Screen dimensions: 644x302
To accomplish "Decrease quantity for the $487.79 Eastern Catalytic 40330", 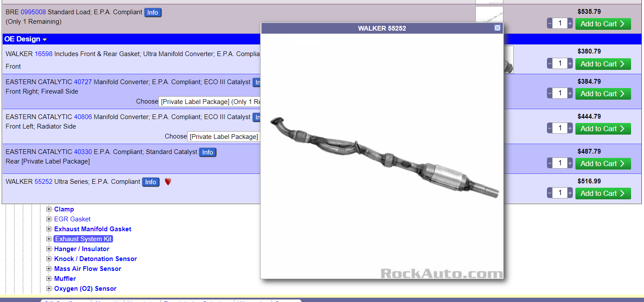I will (x=550, y=163).
